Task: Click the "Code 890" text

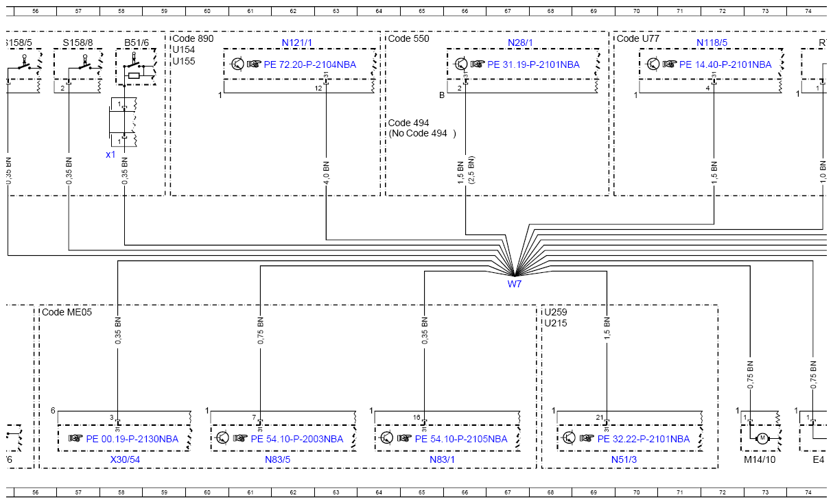Action: (x=193, y=38)
